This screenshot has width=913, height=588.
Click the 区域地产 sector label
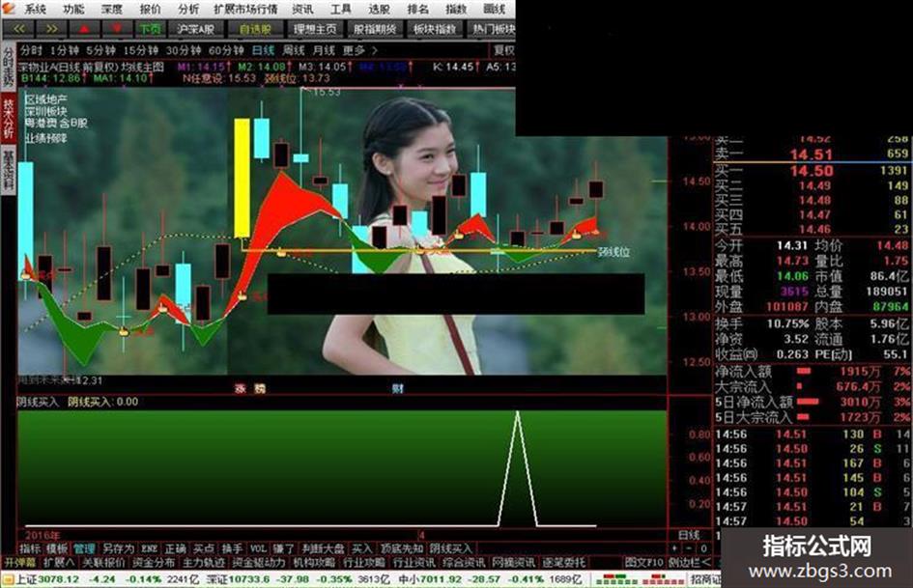pyautogui.click(x=46, y=99)
